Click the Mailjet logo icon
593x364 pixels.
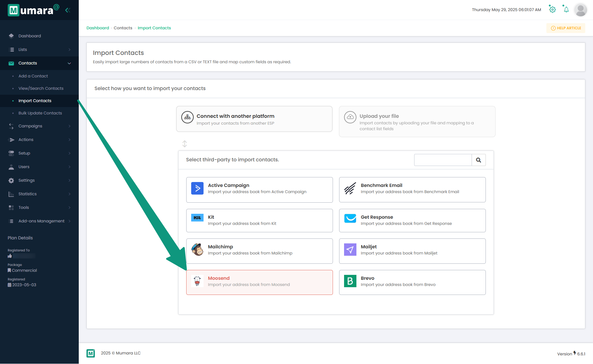[x=350, y=250]
